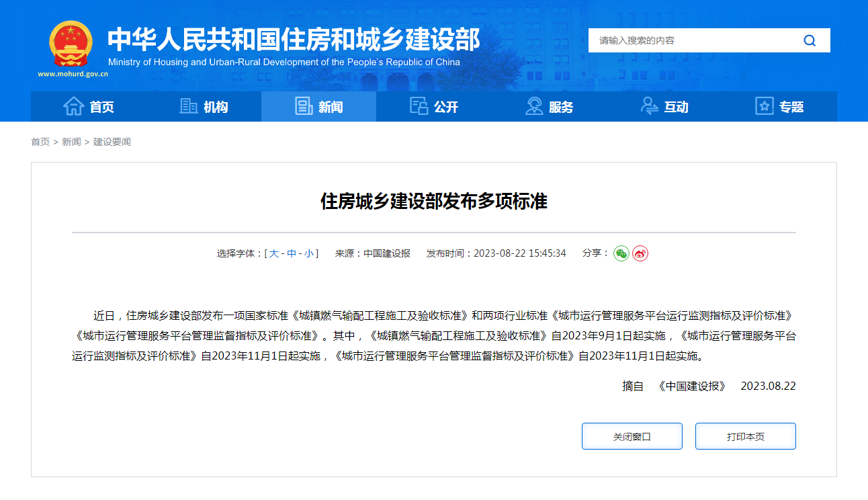This screenshot has width=868, height=500.
Task: Click the folder icon on the 公开 tab
Action: pyautogui.click(x=419, y=106)
